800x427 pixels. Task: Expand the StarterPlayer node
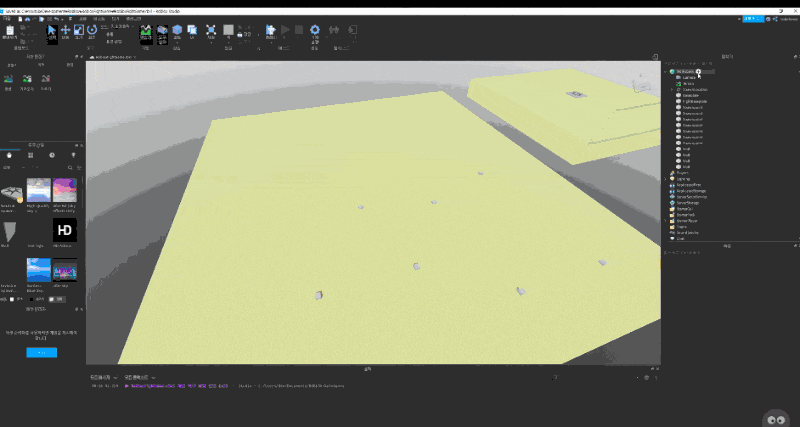665,221
